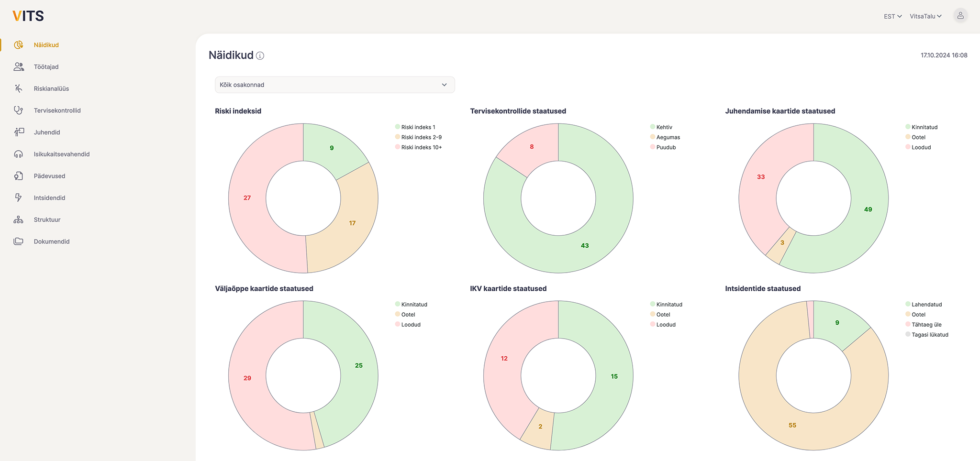Toggle Riski indeks 1 legend entry
This screenshot has width=980, height=461.
tap(415, 127)
